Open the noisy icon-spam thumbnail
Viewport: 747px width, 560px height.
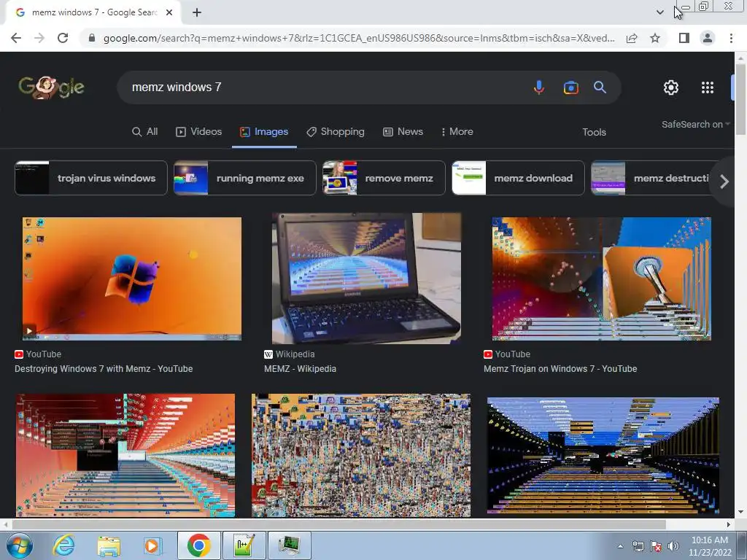(361, 455)
